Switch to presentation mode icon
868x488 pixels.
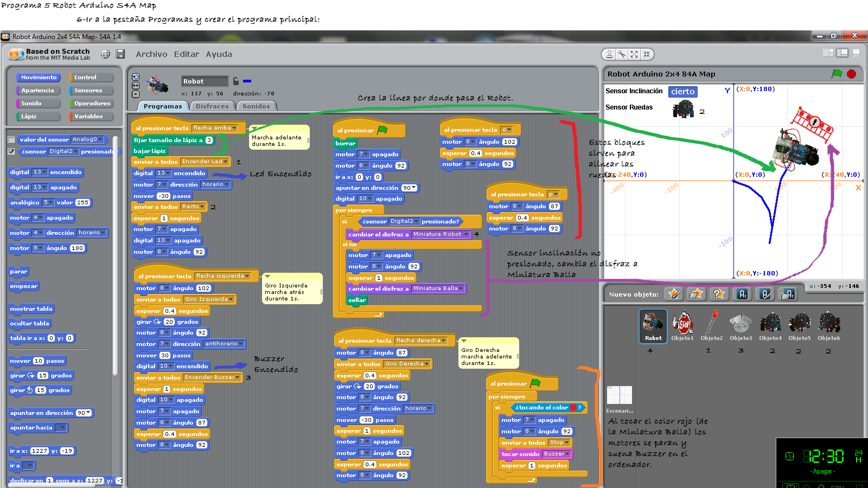[856, 54]
